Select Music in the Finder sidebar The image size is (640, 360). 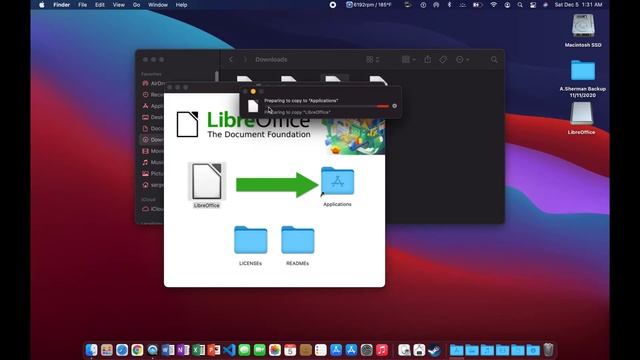click(153, 162)
